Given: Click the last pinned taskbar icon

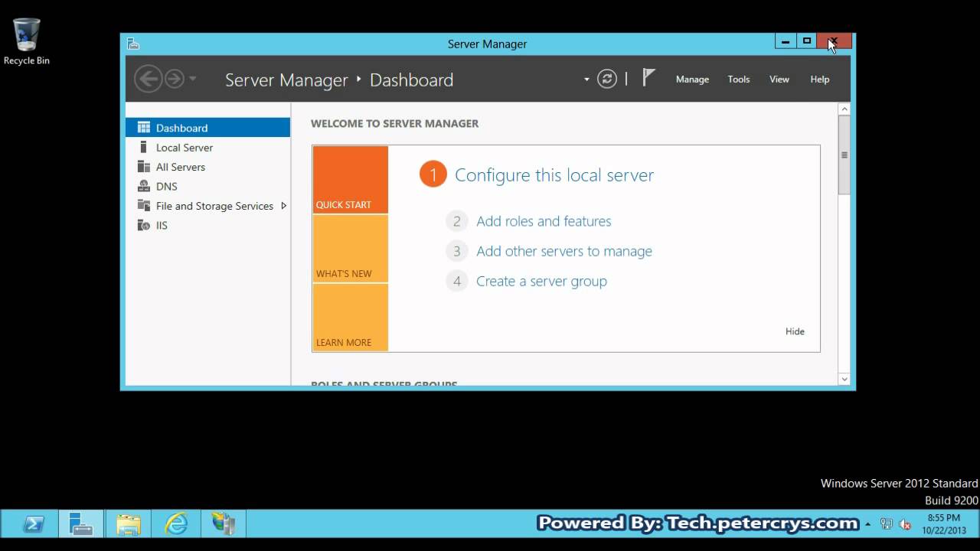Looking at the screenshot, I should click(x=224, y=524).
